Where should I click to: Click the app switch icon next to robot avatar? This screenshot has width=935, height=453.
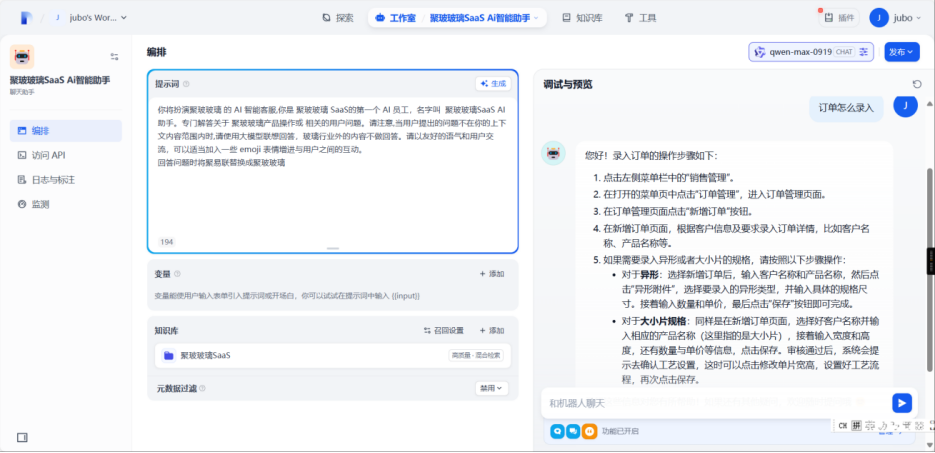[x=114, y=57]
